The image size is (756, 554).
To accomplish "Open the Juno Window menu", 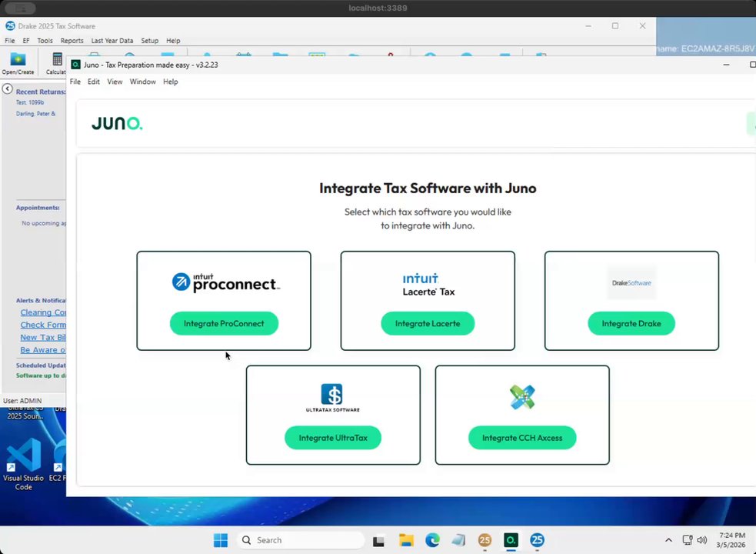I will pyautogui.click(x=143, y=82).
